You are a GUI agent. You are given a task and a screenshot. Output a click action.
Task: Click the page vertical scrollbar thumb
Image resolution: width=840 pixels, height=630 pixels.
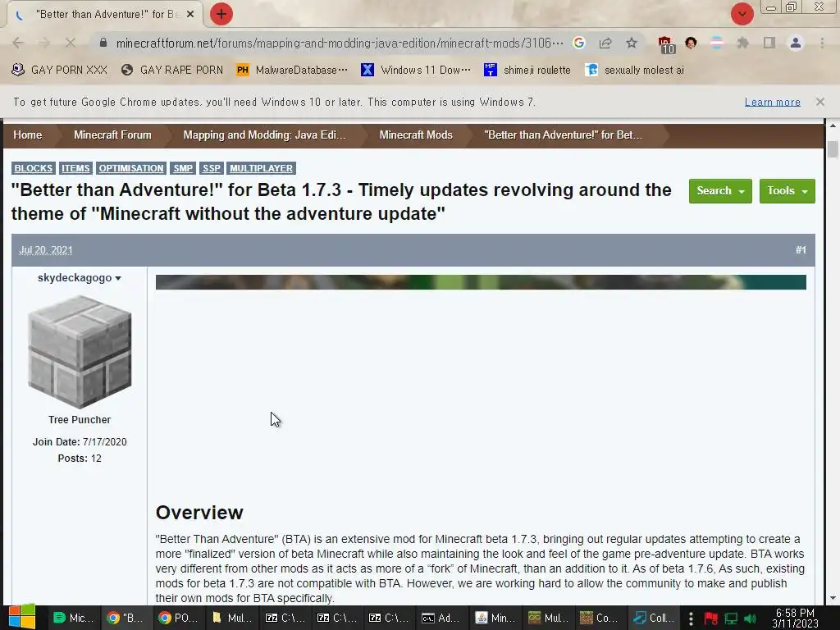pos(832,149)
